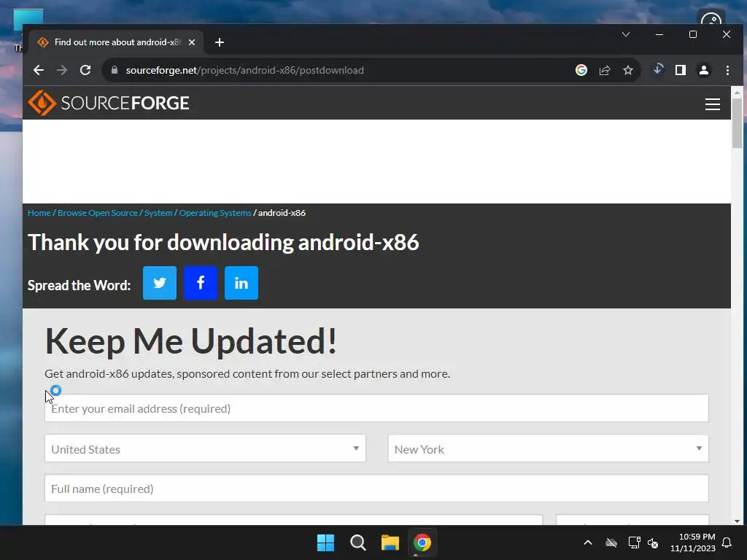Open Windows Search from the taskbar

357,542
